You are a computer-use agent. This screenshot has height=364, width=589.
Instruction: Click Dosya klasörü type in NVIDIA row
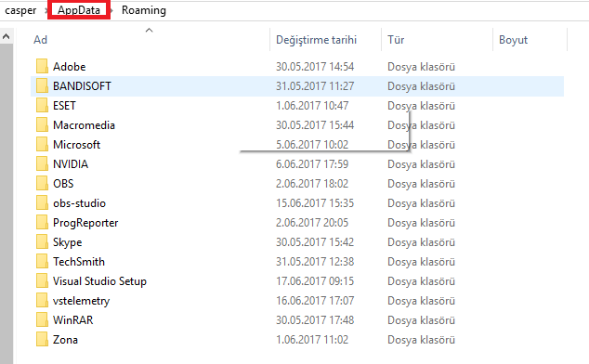click(421, 164)
